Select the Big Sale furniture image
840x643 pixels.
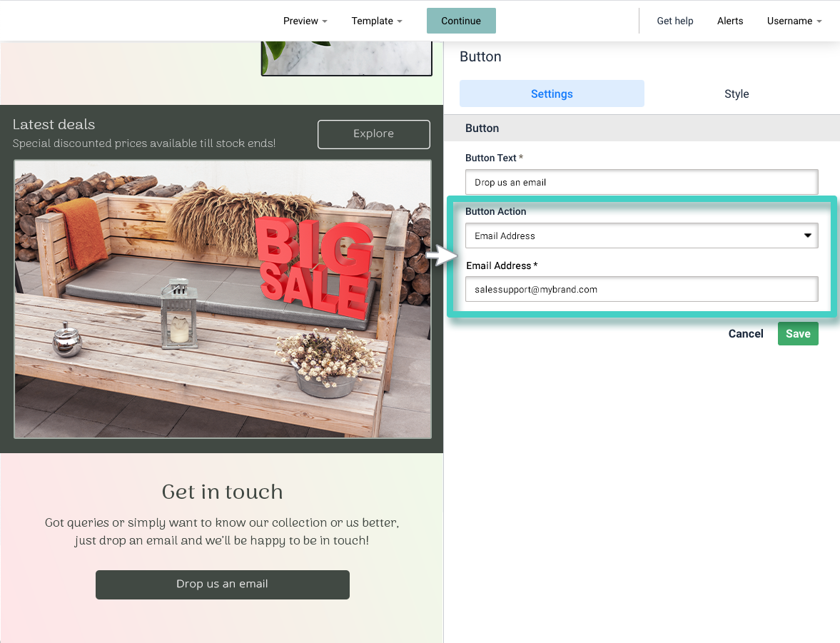coord(223,299)
